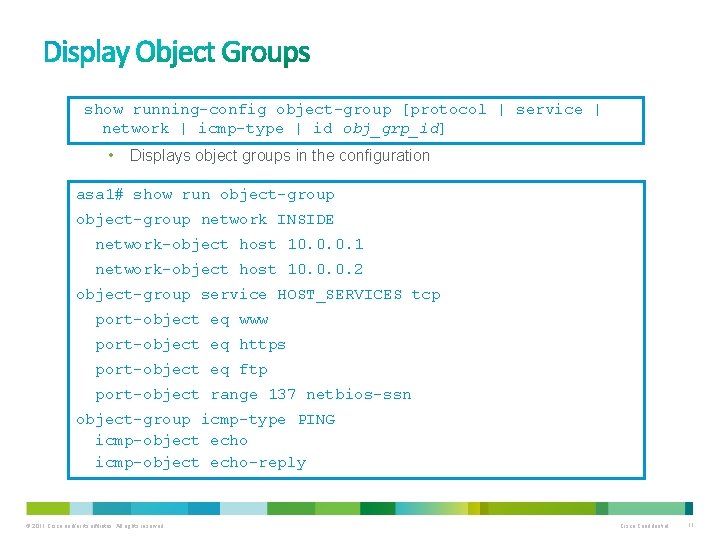Image resolution: width=720 pixels, height=540 pixels.
Task: Click the "port-object eq https" line
Action: [191, 345]
